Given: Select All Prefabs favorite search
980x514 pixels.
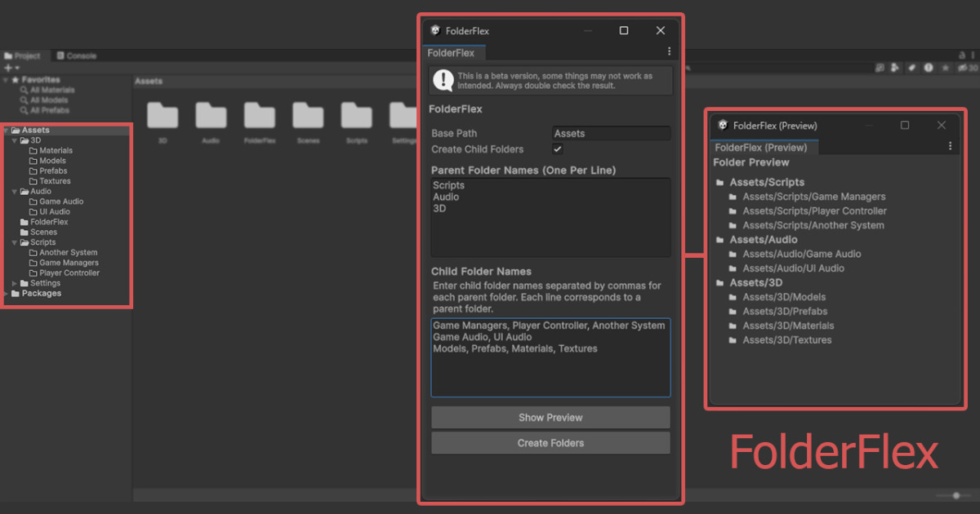Looking at the screenshot, I should 45,110.
